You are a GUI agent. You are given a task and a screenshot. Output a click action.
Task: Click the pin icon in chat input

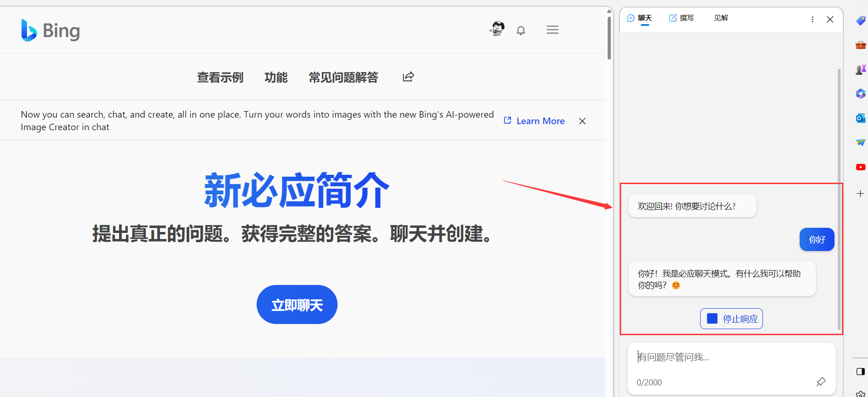(821, 382)
